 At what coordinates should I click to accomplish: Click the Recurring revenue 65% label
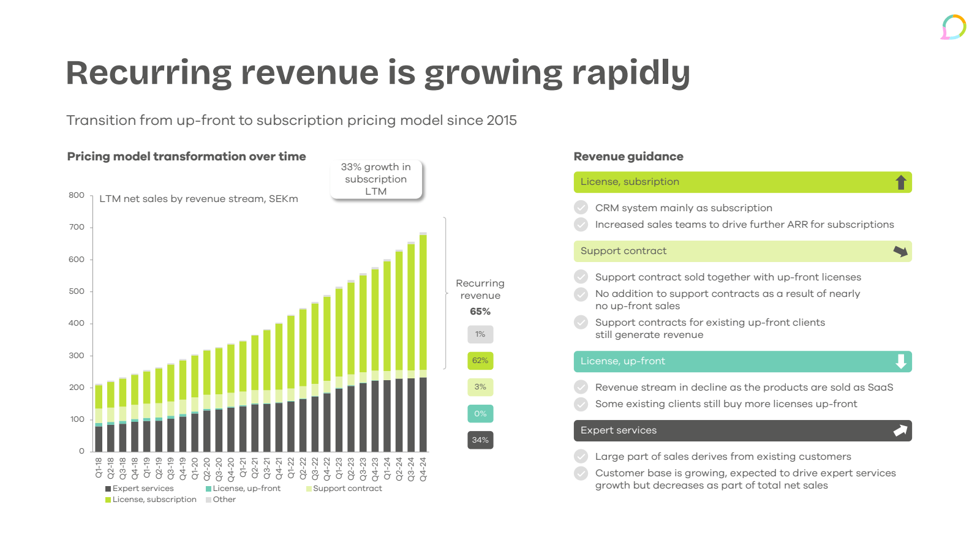480,298
